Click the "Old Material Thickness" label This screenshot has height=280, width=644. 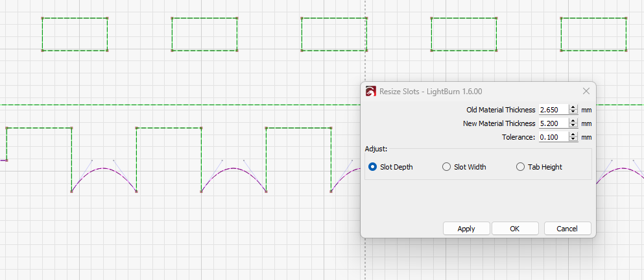coord(501,110)
